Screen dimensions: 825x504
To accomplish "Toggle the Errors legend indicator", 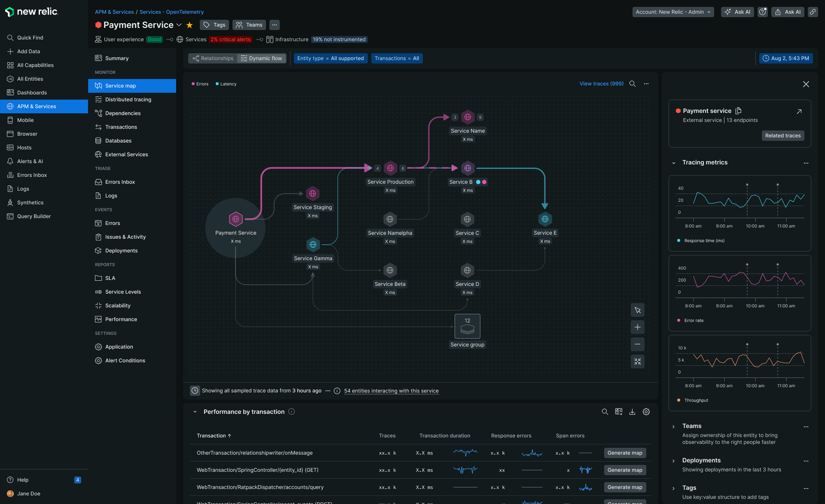I will (200, 84).
